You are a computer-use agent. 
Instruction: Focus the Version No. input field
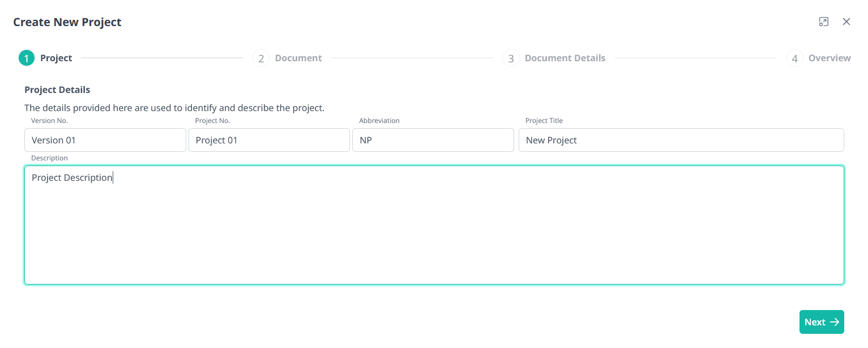(x=105, y=140)
